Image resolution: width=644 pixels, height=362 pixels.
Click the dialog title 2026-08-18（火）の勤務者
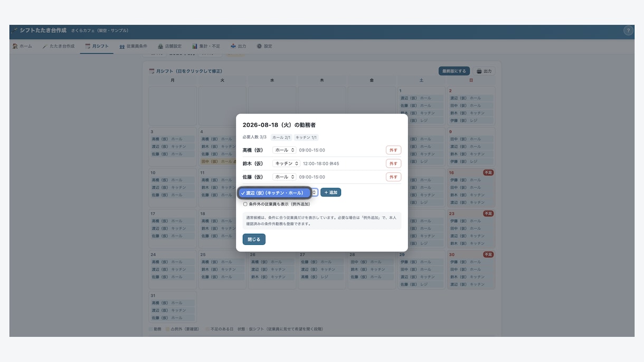tap(279, 125)
